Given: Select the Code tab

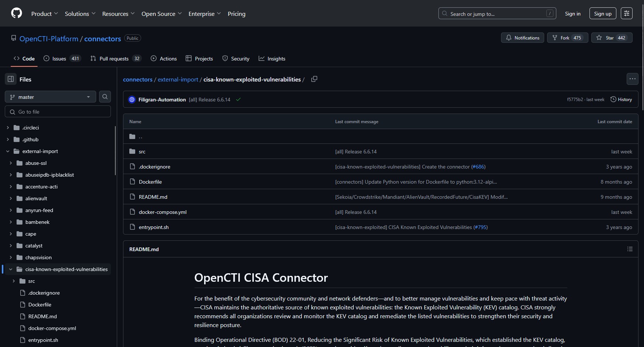Looking at the screenshot, I should [x=24, y=59].
